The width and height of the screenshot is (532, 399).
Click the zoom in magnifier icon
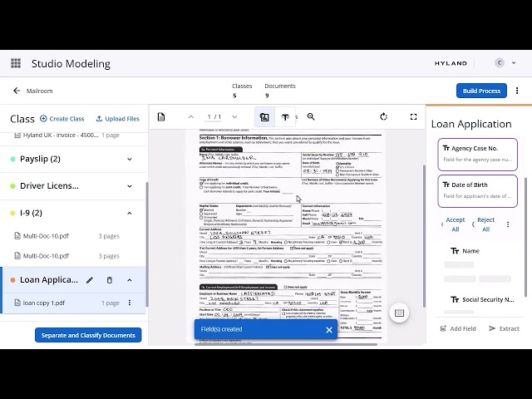click(x=311, y=116)
